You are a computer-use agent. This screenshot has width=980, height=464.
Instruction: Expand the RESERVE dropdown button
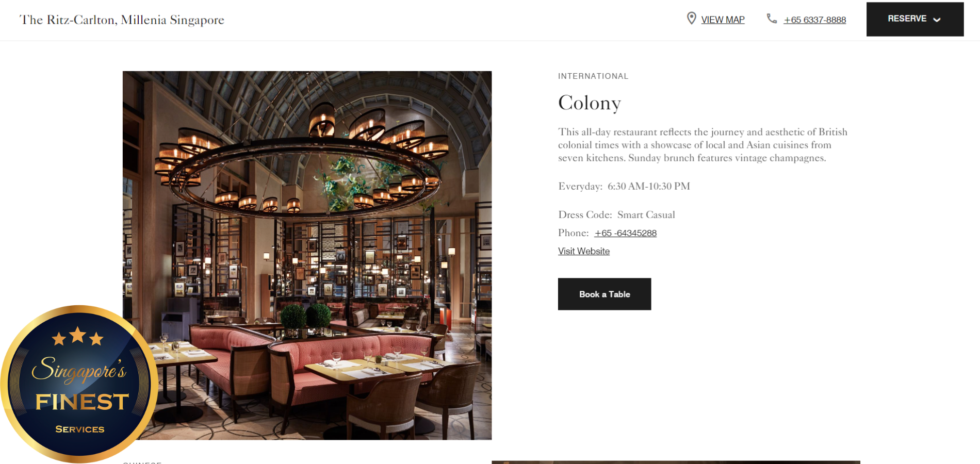click(x=915, y=19)
